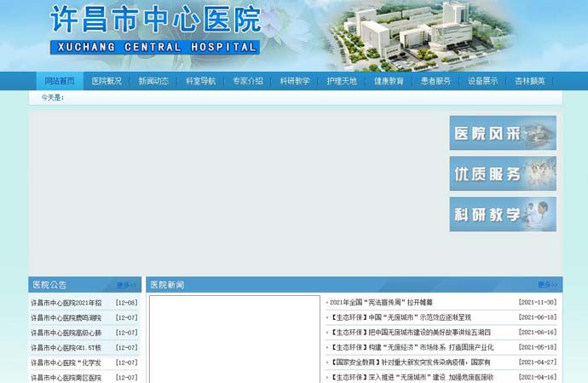Open the 医院风采 banner image
The width and height of the screenshot is (588, 383).
(x=503, y=133)
